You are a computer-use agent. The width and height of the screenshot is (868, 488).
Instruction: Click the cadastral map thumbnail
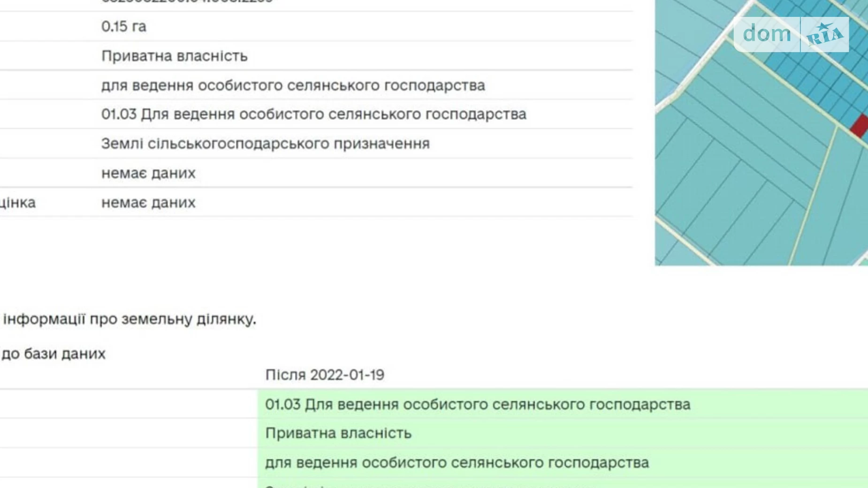761,133
